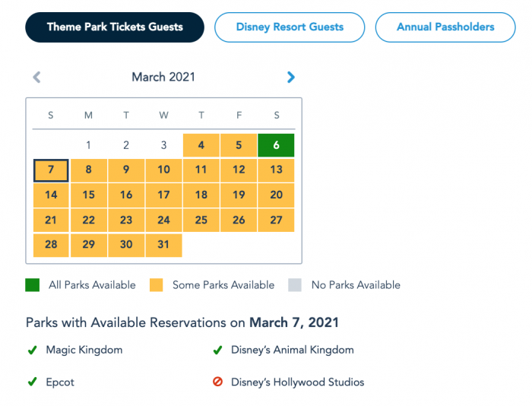
Task: Switch to Disney Resort Guests tab
Action: click(x=290, y=27)
